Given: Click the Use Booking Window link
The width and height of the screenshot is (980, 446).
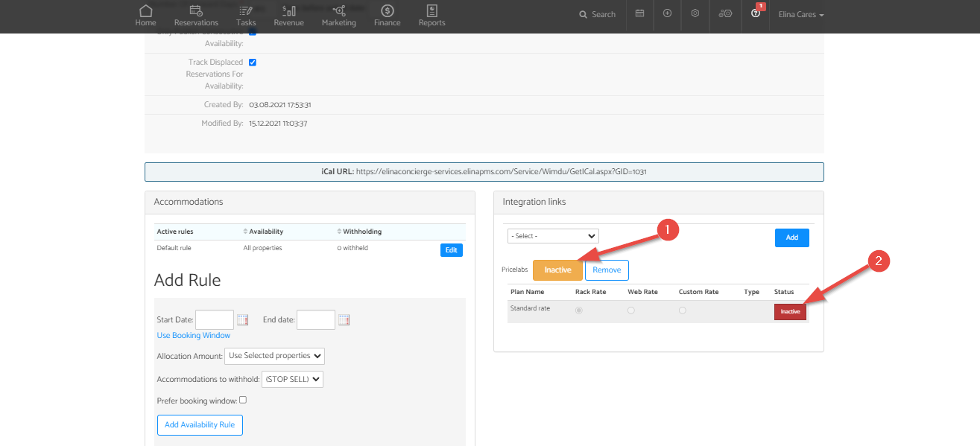Looking at the screenshot, I should [x=194, y=336].
